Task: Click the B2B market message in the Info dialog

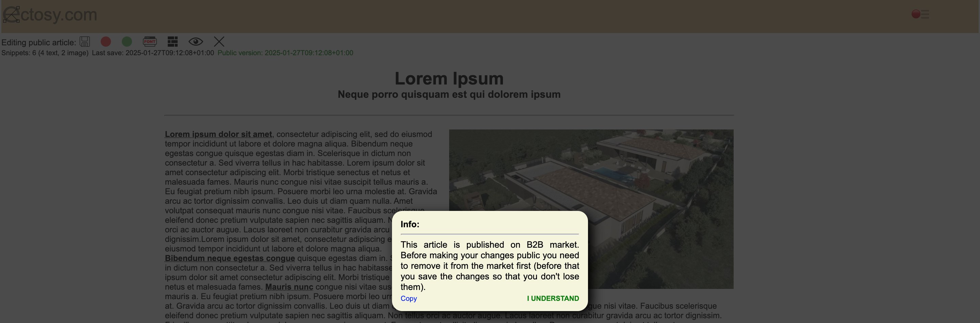Action: [490, 265]
